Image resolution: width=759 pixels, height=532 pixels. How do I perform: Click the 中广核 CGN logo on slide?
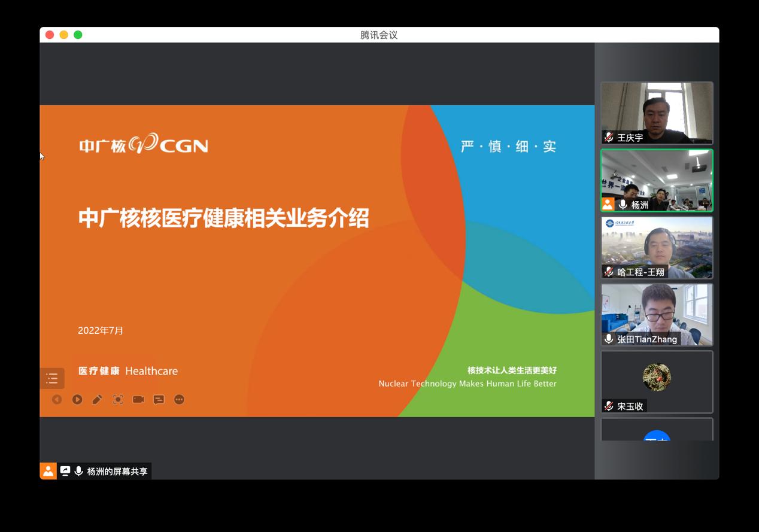(x=144, y=144)
